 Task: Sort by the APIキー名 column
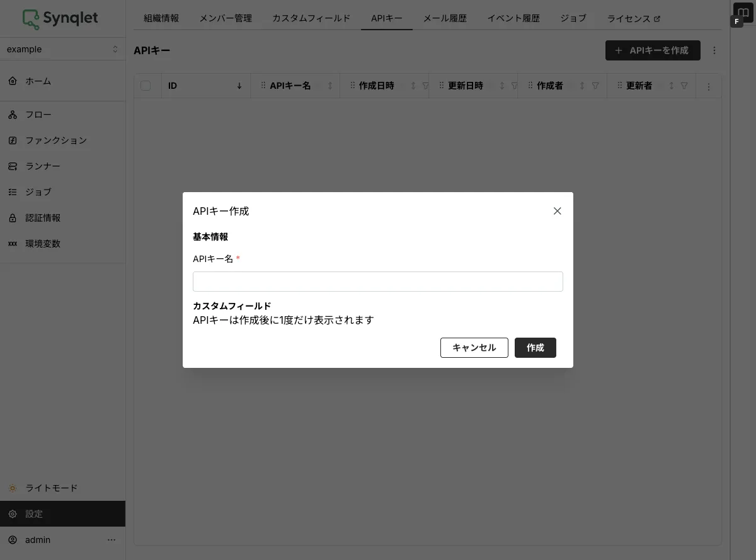coord(330,86)
